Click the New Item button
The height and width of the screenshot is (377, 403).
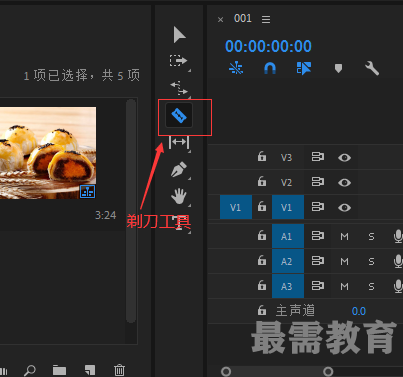click(x=90, y=370)
